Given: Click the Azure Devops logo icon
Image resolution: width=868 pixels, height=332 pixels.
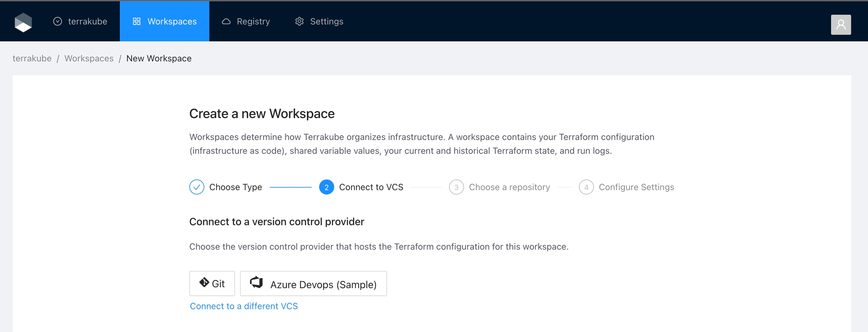Looking at the screenshot, I should (257, 282).
